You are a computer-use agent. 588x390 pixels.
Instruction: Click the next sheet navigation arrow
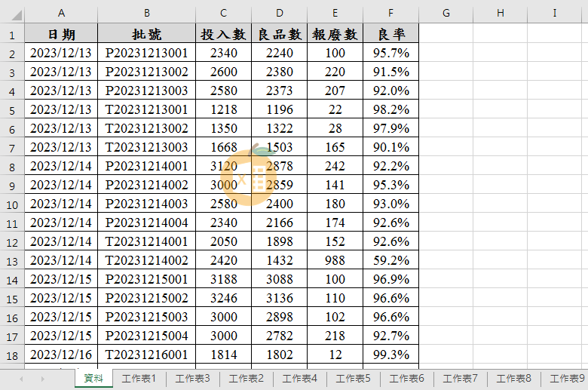[42, 379]
